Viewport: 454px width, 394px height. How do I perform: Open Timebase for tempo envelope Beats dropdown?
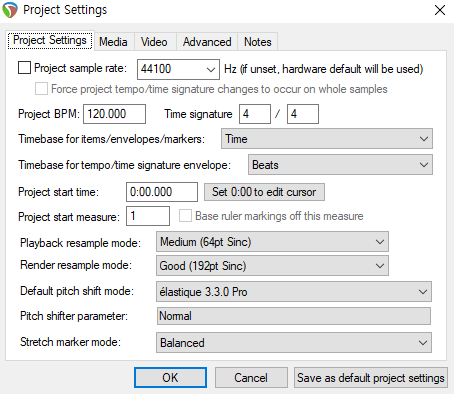[x=340, y=165]
